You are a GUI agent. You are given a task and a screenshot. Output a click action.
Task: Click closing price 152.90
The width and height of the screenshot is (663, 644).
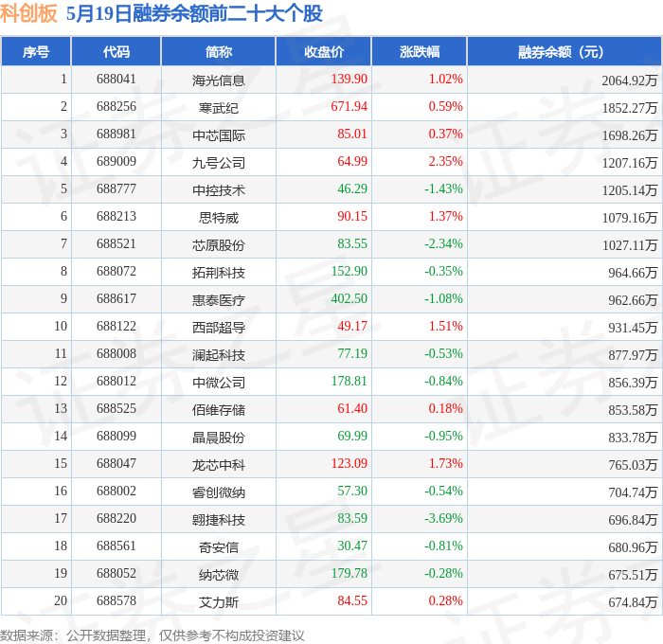pyautogui.click(x=349, y=272)
